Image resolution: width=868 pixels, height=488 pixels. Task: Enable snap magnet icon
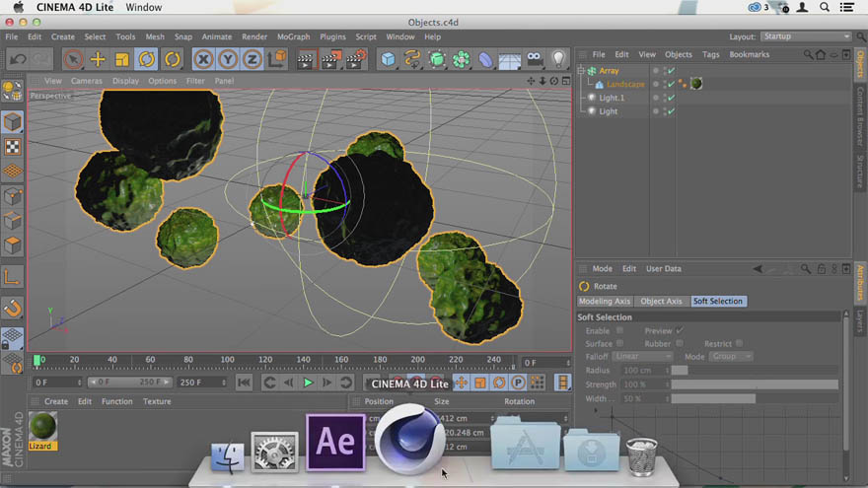[x=12, y=309]
